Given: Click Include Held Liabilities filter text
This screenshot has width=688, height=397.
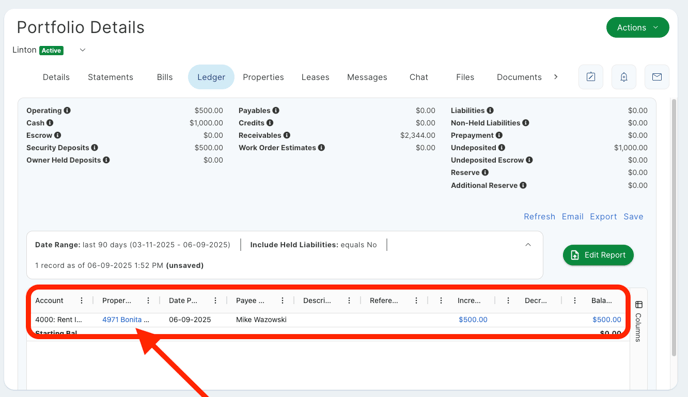Looking at the screenshot, I should pyautogui.click(x=313, y=245).
